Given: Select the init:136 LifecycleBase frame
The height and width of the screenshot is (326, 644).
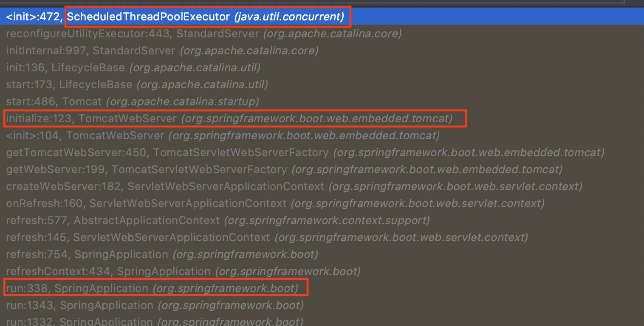Looking at the screenshot, I should 322,67.
